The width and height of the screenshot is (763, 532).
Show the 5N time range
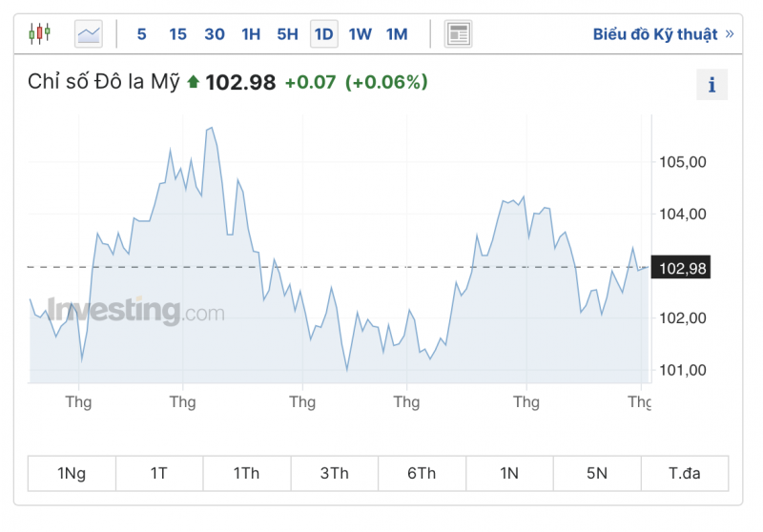click(x=596, y=473)
